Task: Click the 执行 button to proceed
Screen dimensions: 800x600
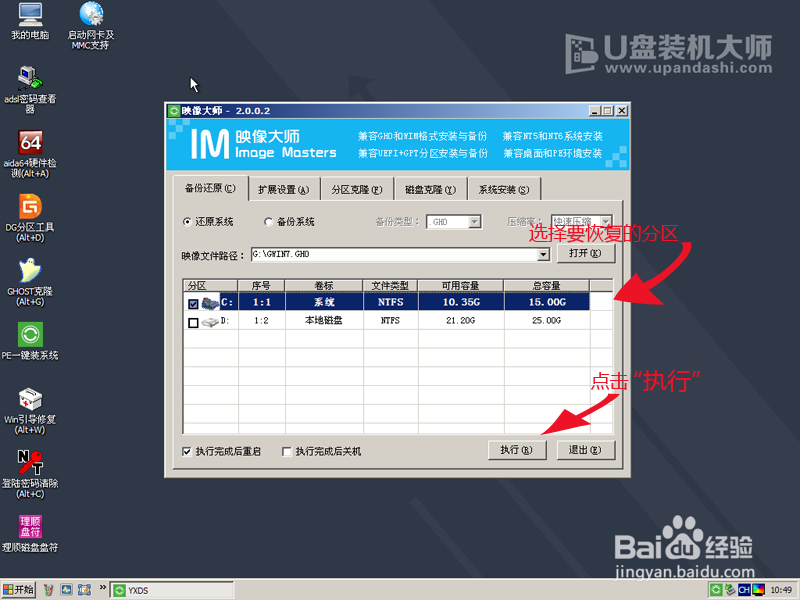Action: [516, 450]
